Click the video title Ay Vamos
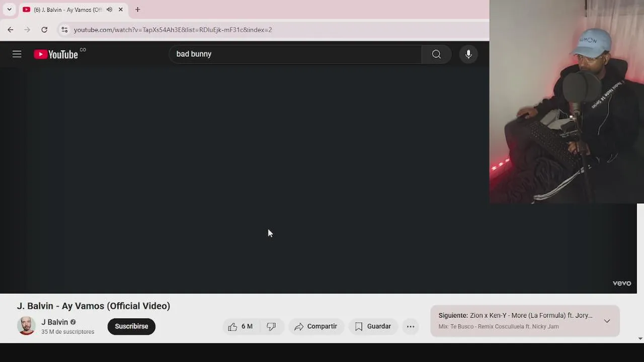The width and height of the screenshot is (644, 362). click(x=94, y=306)
